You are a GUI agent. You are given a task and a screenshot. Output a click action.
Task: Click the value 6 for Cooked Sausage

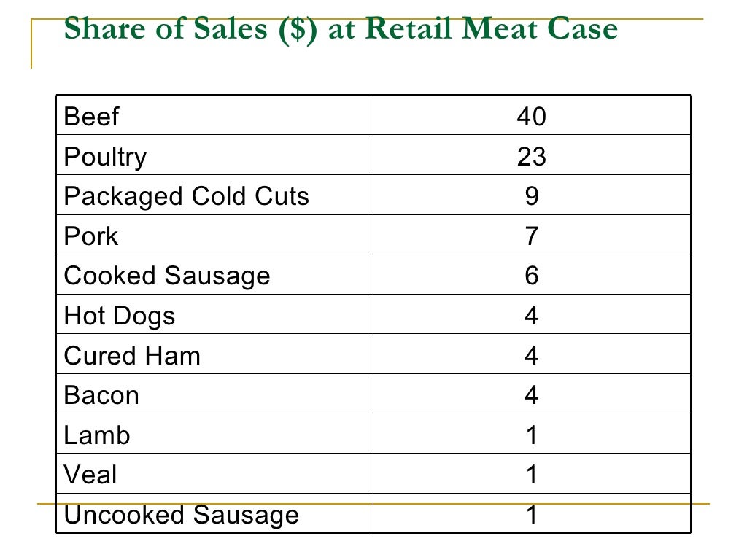click(531, 276)
